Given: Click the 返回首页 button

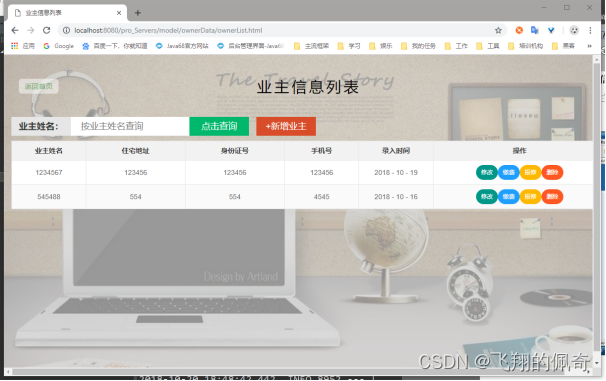Looking at the screenshot, I should [39, 86].
